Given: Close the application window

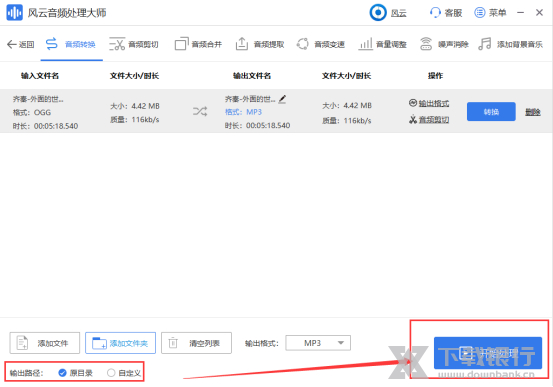Looking at the screenshot, I should click(x=539, y=13).
